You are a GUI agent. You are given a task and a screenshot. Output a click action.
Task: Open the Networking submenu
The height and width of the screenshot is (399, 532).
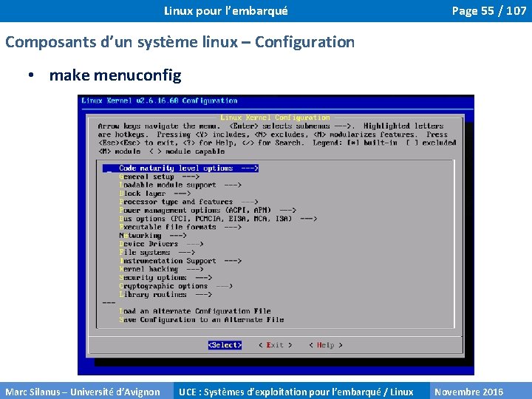click(153, 236)
